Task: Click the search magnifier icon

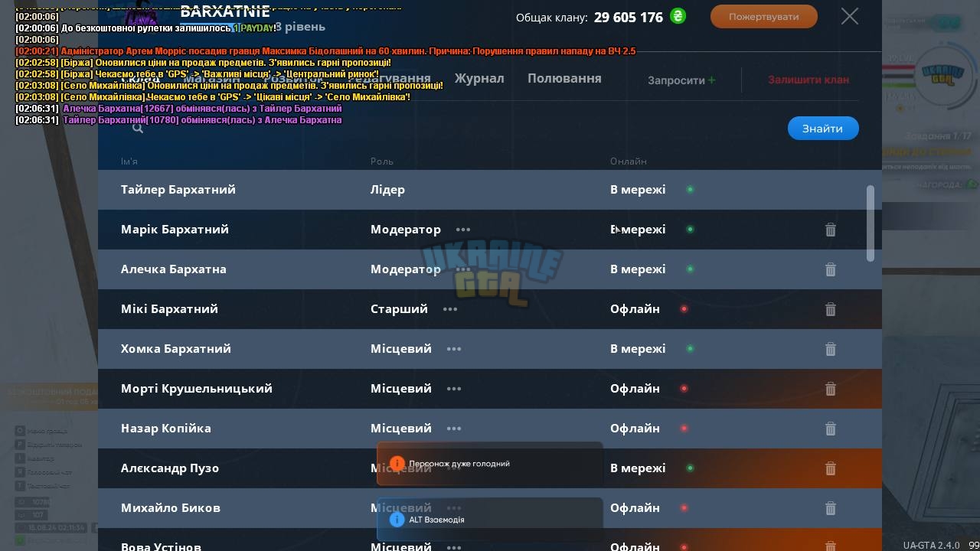Action: (x=138, y=129)
